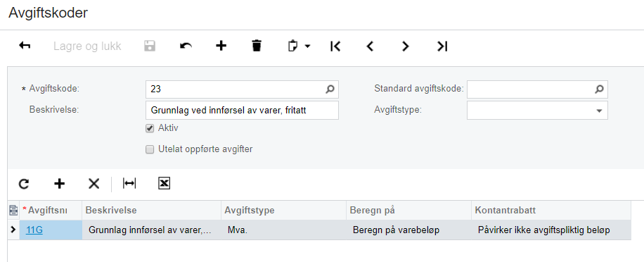The height and width of the screenshot is (262, 644).
Task: Open the clipboard dropdown arrow
Action: tap(307, 46)
